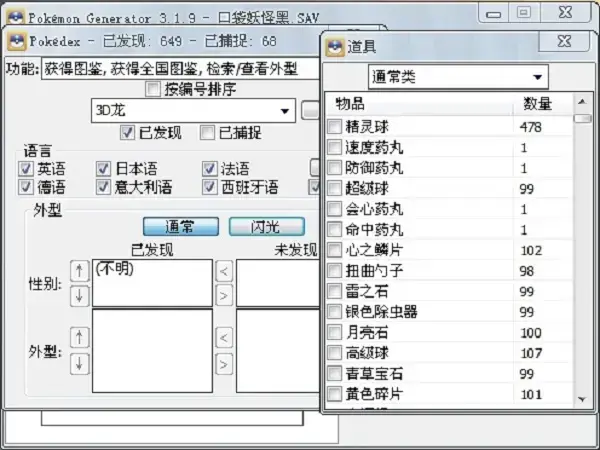600x450 pixels.
Task: Open the 功能 function dropdown field
Action: [x=180, y=69]
